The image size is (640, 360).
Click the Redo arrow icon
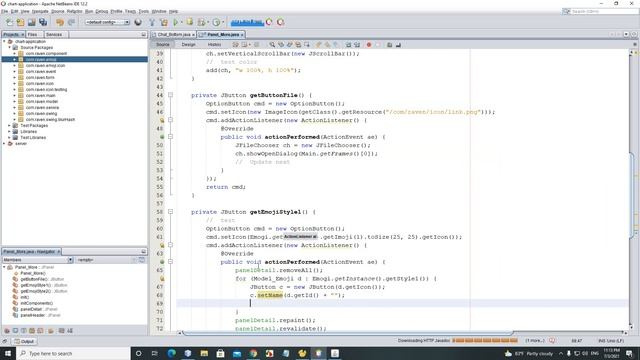[71, 22]
